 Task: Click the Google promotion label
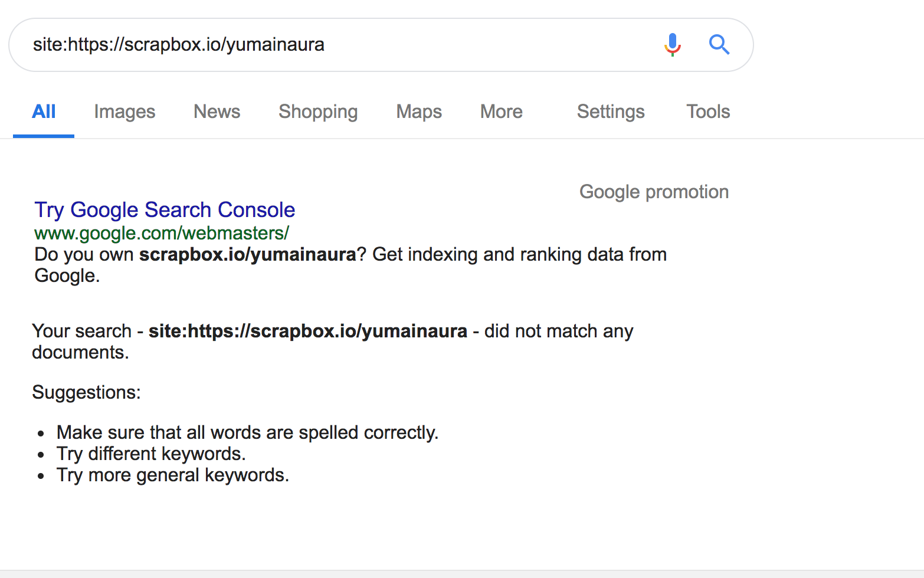click(x=654, y=191)
